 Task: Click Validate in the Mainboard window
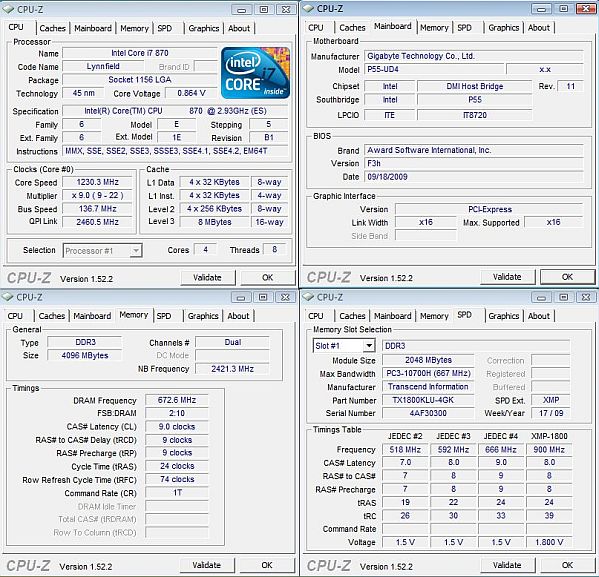[x=507, y=277]
